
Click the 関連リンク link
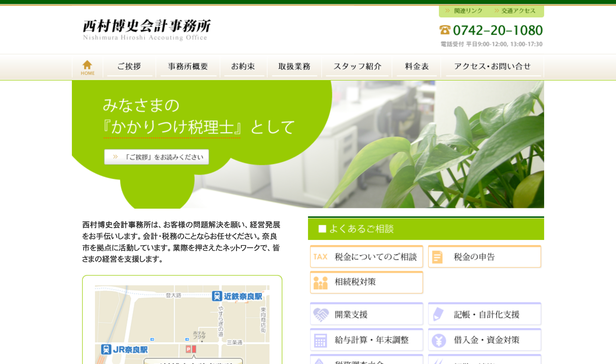pos(468,11)
